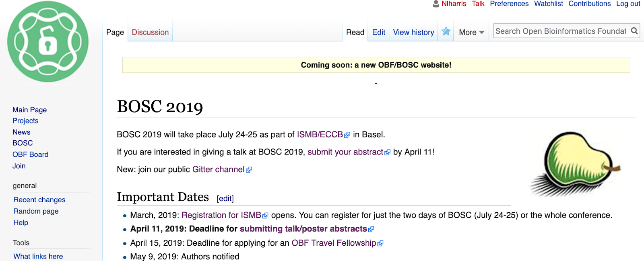Switch to the Discussion tab
The image size is (644, 261).
coord(150,32)
